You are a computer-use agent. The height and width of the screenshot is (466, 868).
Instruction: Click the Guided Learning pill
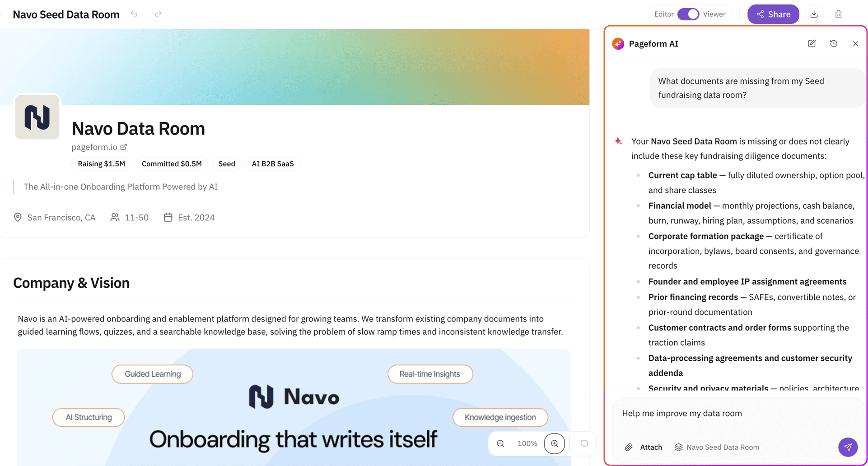(153, 374)
